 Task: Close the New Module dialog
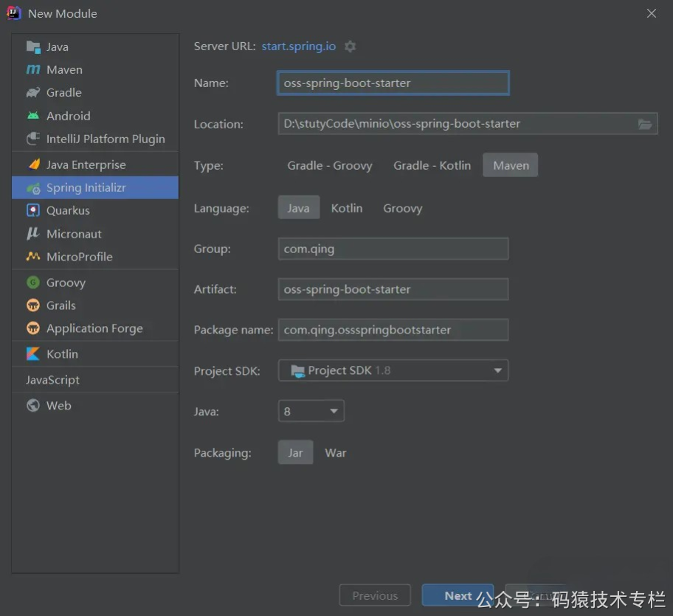652,13
